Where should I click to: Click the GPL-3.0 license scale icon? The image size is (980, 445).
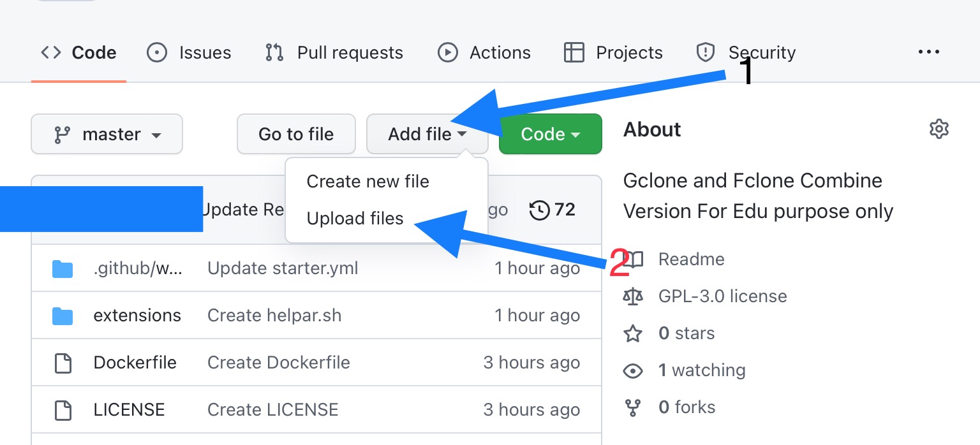[x=633, y=296]
